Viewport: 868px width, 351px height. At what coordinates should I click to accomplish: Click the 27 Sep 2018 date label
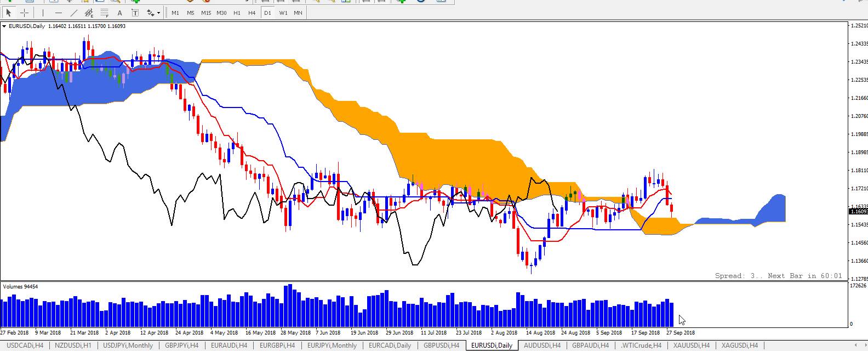click(680, 332)
